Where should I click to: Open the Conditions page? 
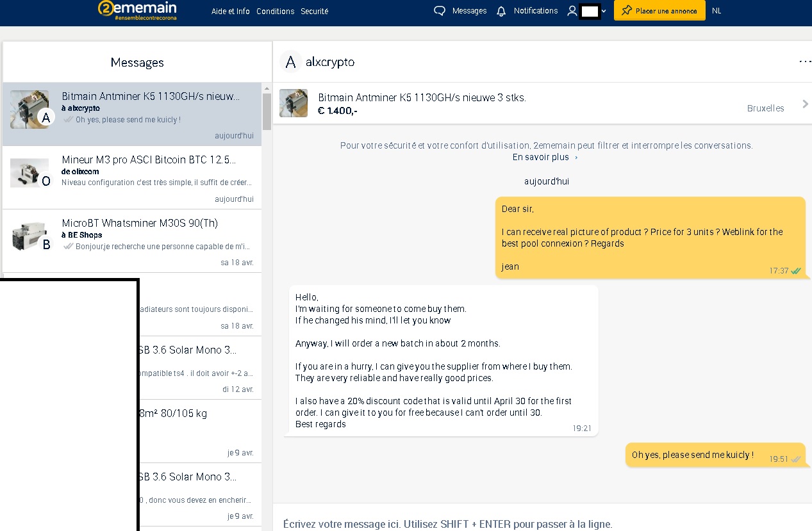click(x=276, y=12)
